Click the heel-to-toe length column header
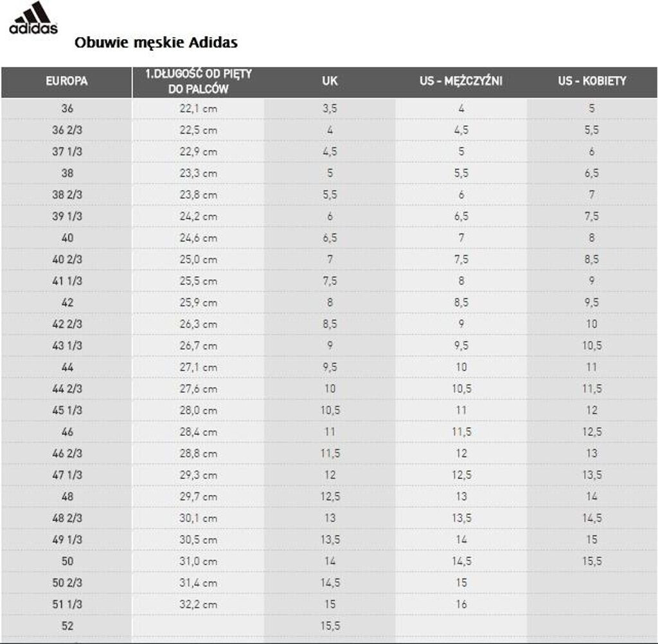This screenshot has width=658, height=644. point(199,82)
